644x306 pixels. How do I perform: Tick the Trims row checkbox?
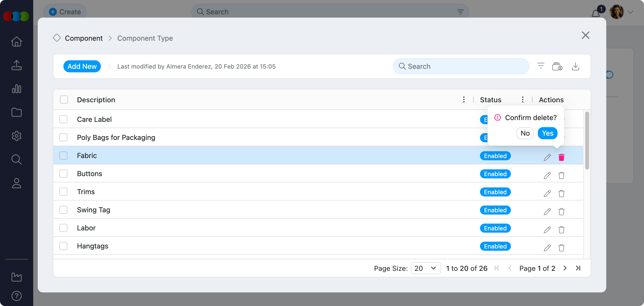[63, 192]
